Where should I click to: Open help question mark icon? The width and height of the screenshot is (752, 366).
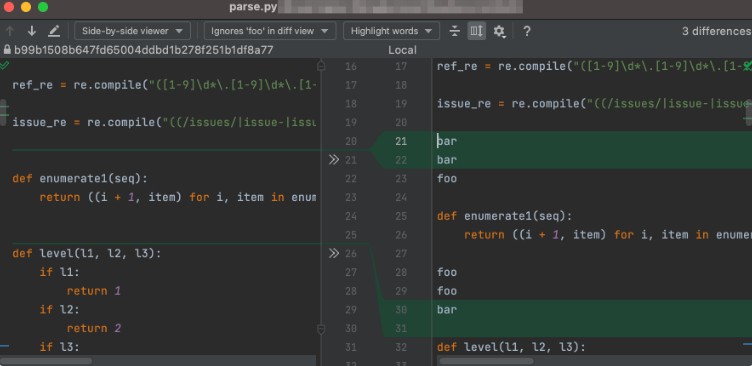coord(527,31)
